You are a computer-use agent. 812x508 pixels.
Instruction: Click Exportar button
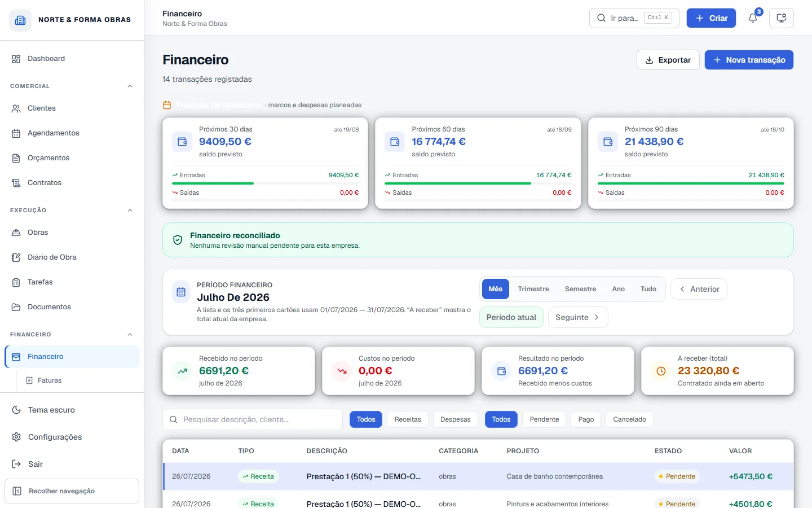(x=668, y=60)
